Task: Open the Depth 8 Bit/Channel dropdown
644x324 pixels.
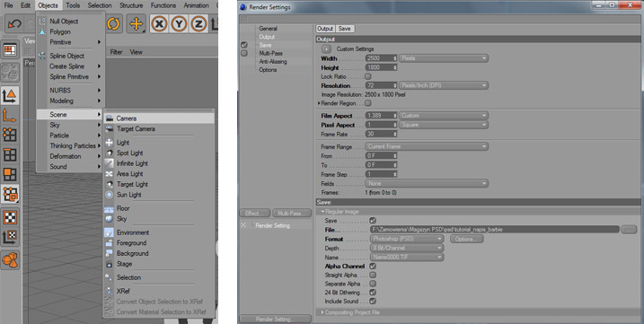Action: coord(407,248)
